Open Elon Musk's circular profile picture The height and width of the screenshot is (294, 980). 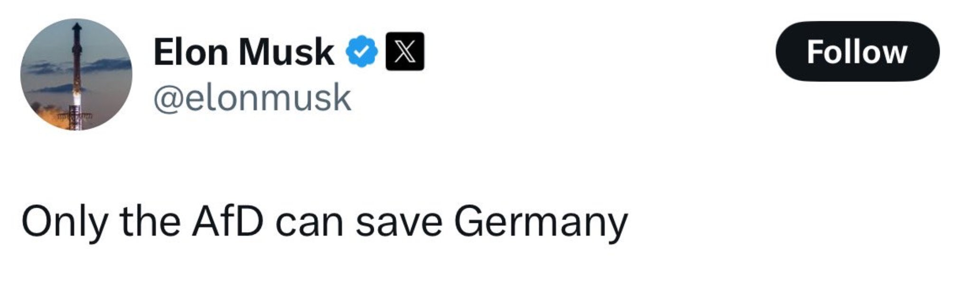click(x=76, y=74)
